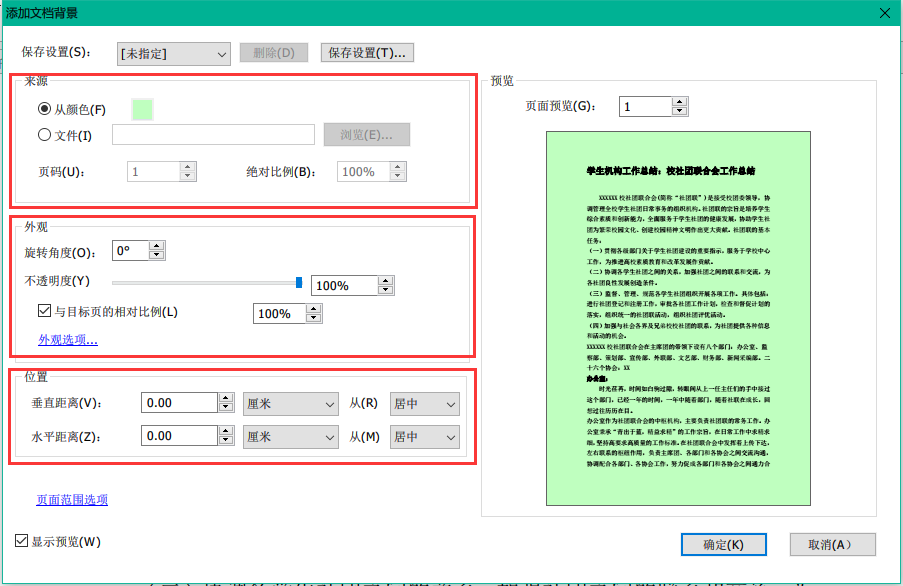
Task: Increase 不透明度 percentage with up arrow
Action: coord(386,280)
